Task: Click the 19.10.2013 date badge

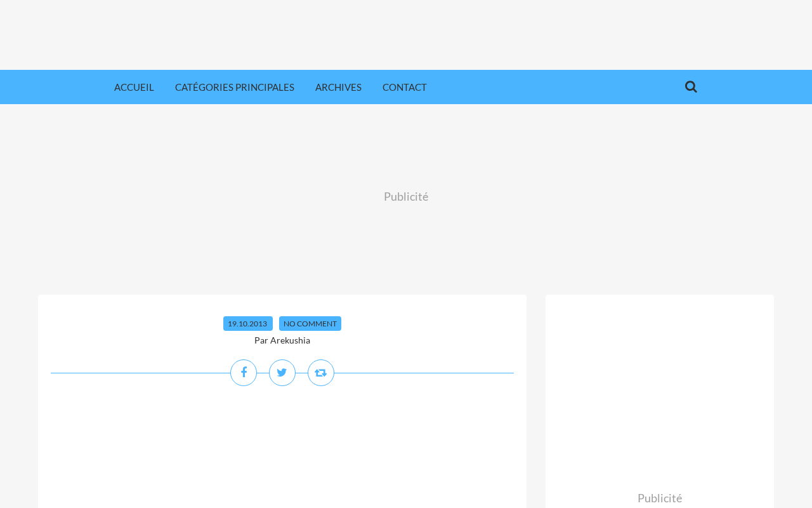Action: click(x=248, y=324)
